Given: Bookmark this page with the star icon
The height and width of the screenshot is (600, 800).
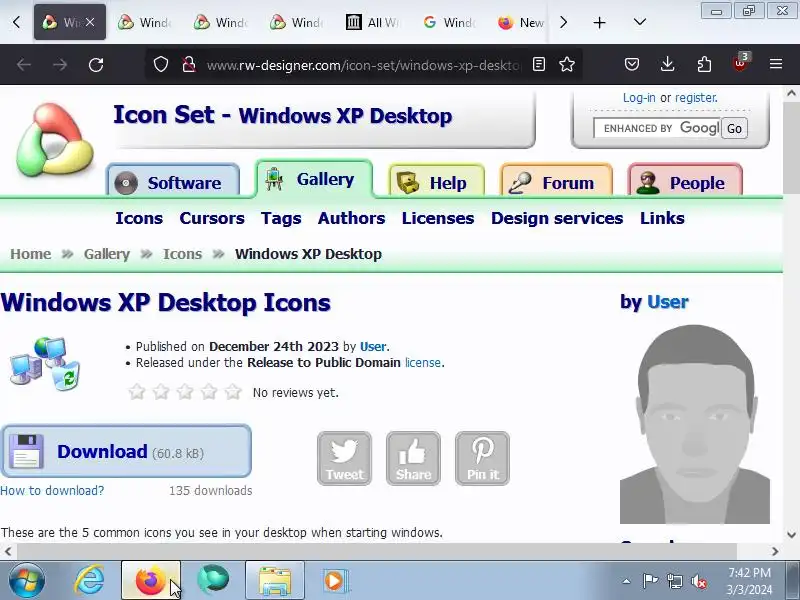Looking at the screenshot, I should pyautogui.click(x=567, y=64).
